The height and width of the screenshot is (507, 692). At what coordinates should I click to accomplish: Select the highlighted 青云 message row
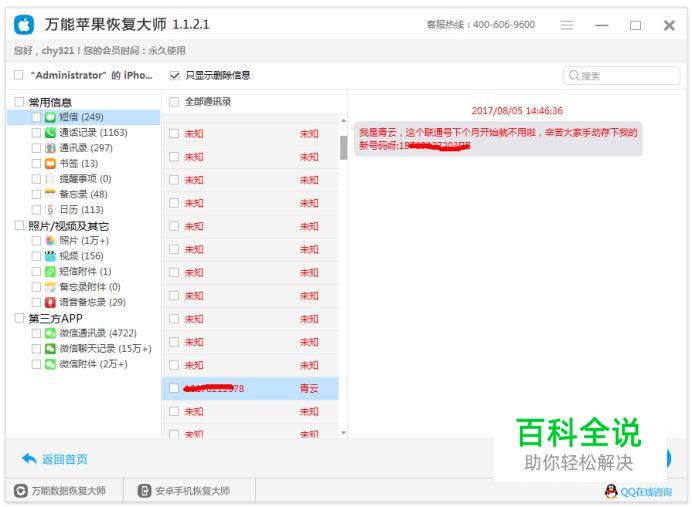point(250,388)
